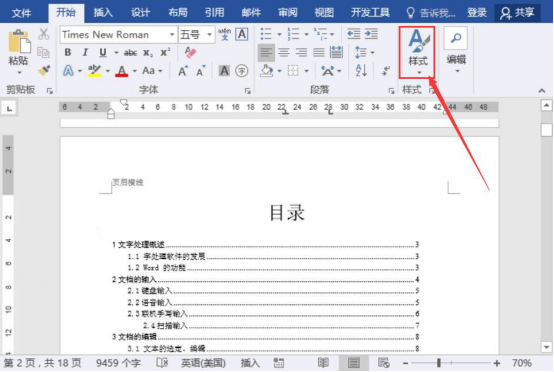The height and width of the screenshot is (372, 554).
Task: Click the Shading paint bucket icon
Action: click(266, 71)
